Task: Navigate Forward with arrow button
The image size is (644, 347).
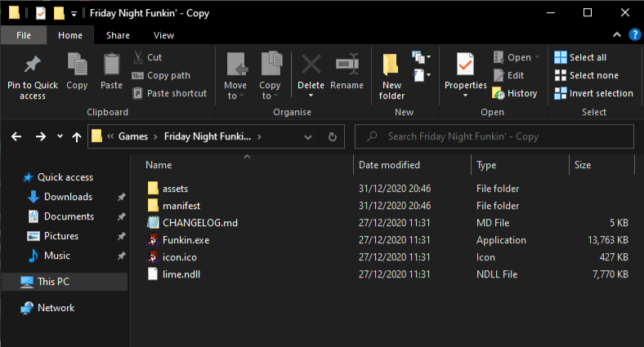Action: 41,136
